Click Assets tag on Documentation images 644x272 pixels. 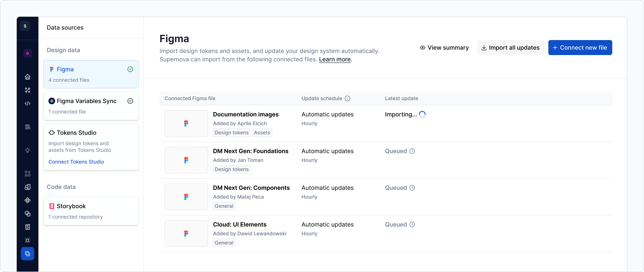pos(262,133)
